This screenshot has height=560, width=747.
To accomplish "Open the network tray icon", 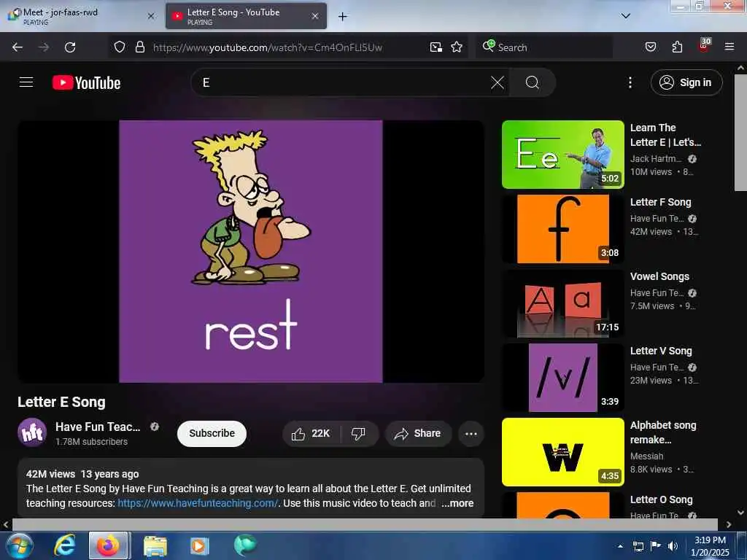I will 638,546.
